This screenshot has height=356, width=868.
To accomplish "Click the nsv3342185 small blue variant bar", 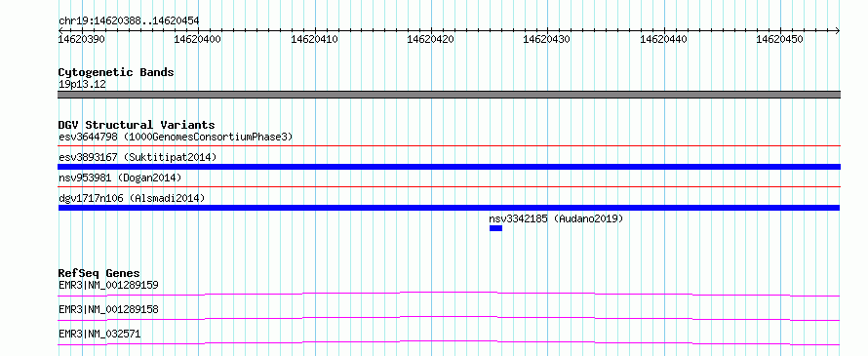I will click(x=495, y=228).
